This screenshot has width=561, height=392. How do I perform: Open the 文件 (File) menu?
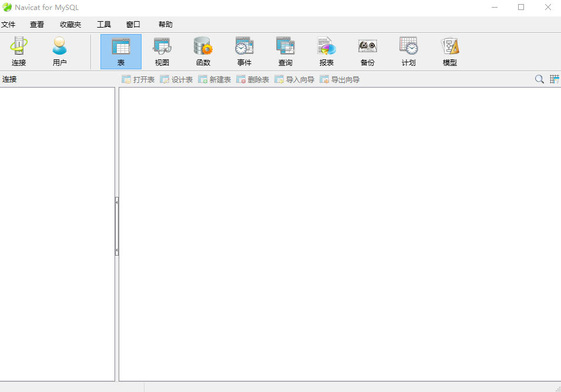coord(8,24)
